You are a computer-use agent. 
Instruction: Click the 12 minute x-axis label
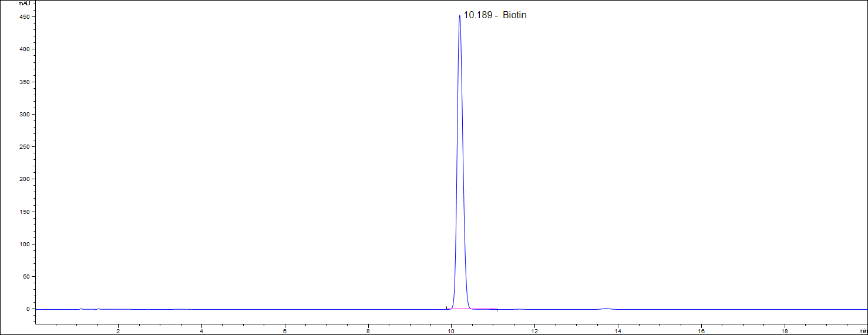pyautogui.click(x=534, y=331)
